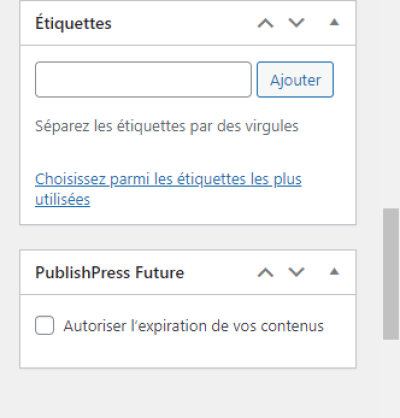The image size is (400, 418).
Task: Click the scrollbar track above the thumb
Action: [391, 103]
